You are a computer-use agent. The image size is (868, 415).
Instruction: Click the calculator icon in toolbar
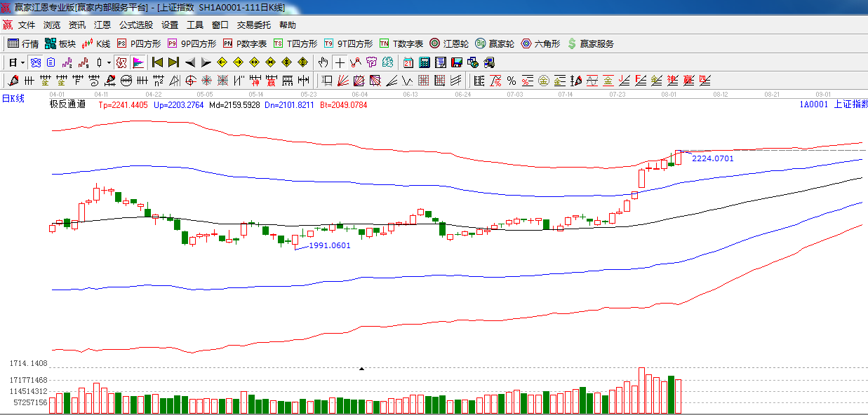424,62
